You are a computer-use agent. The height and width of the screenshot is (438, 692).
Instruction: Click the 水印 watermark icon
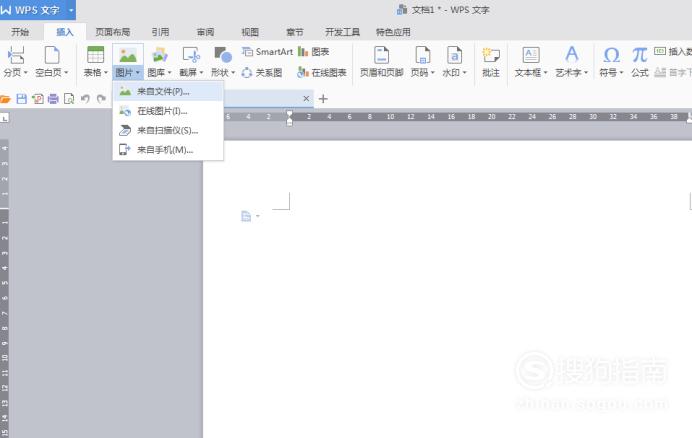click(x=454, y=55)
